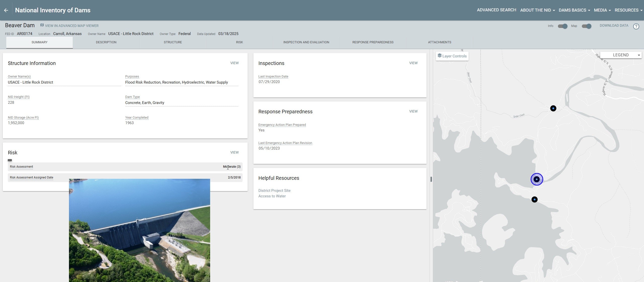Open the Dams Basics menu

(574, 10)
